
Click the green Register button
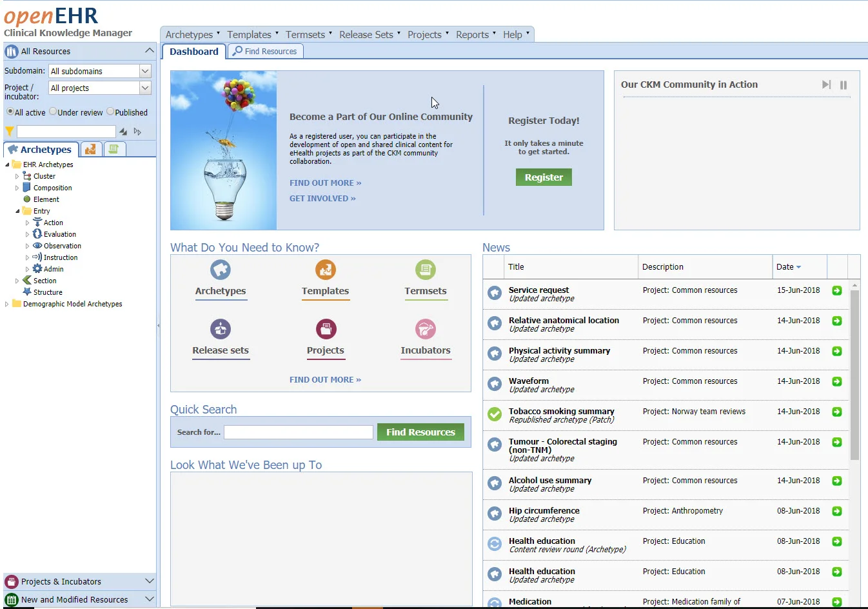coord(544,177)
